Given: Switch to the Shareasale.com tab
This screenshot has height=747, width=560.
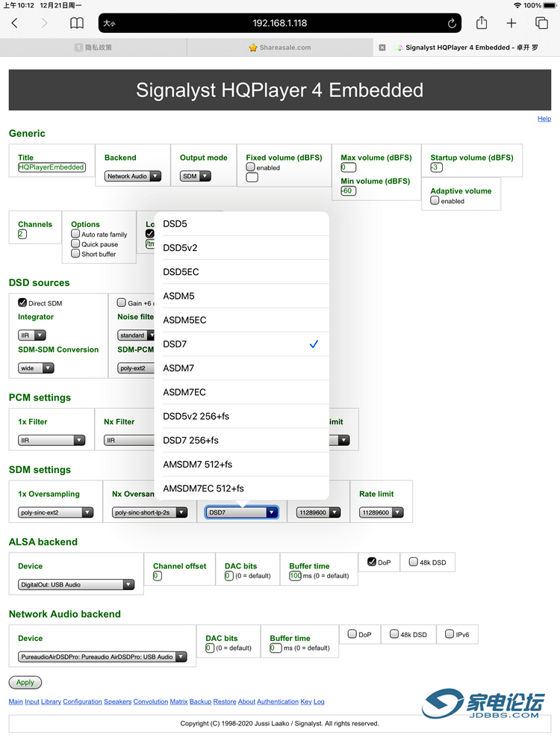Looking at the screenshot, I should [280, 48].
